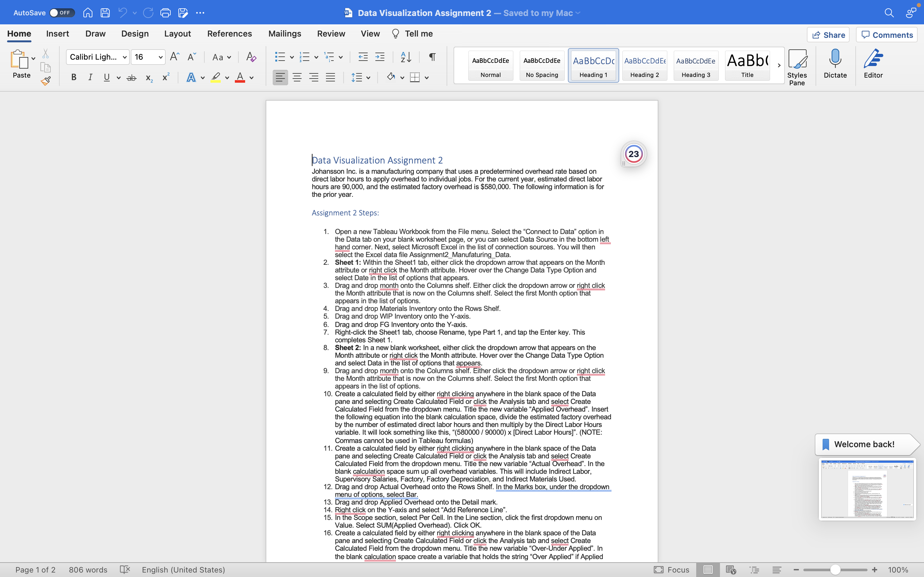Screen dimensions: 924x577
Task: Open the font name dropdown
Action: [x=124, y=57]
